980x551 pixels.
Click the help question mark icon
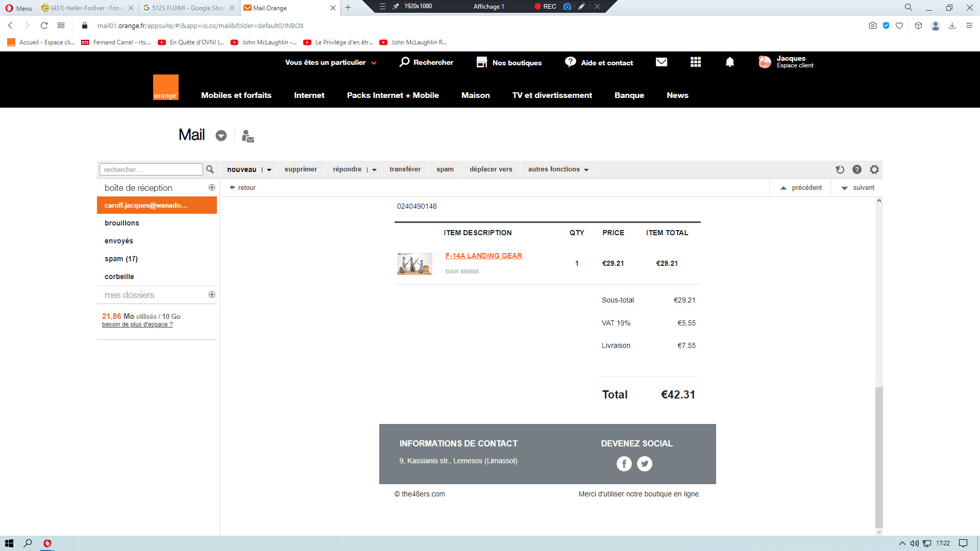pyautogui.click(x=857, y=169)
